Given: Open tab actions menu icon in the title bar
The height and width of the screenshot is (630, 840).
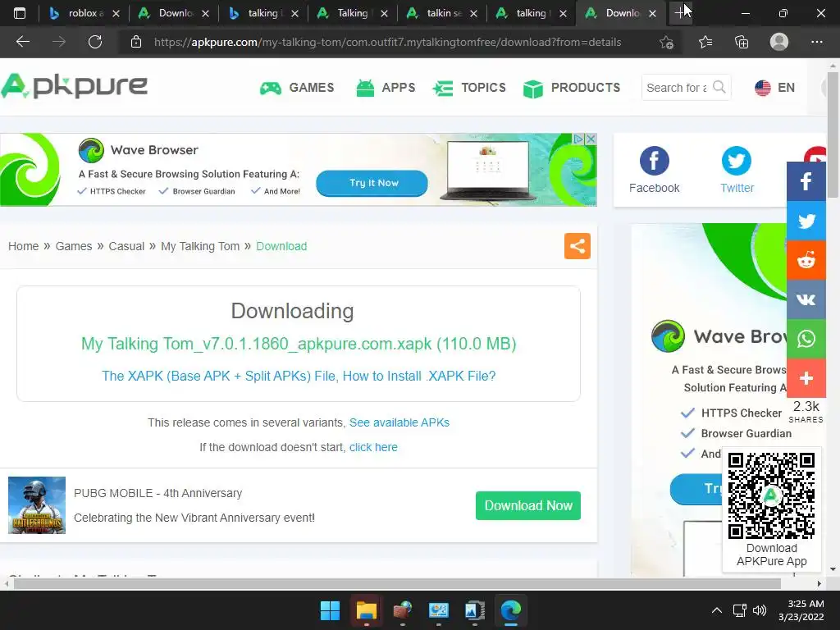Looking at the screenshot, I should [x=20, y=13].
